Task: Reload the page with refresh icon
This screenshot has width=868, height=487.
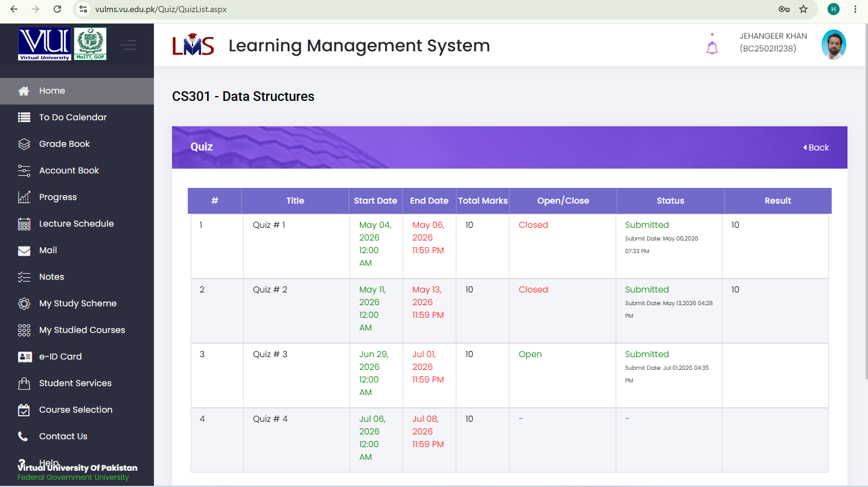Action: [x=57, y=9]
